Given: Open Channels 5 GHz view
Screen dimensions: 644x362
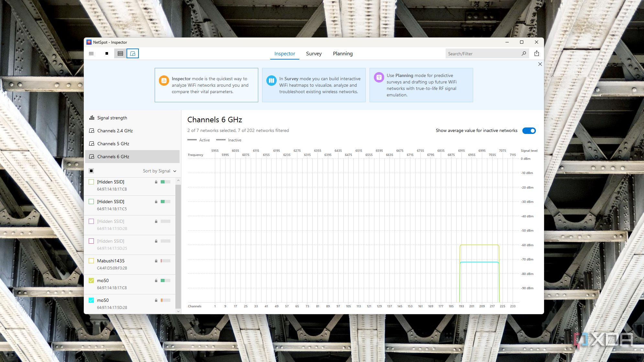Looking at the screenshot, I should tap(132, 144).
